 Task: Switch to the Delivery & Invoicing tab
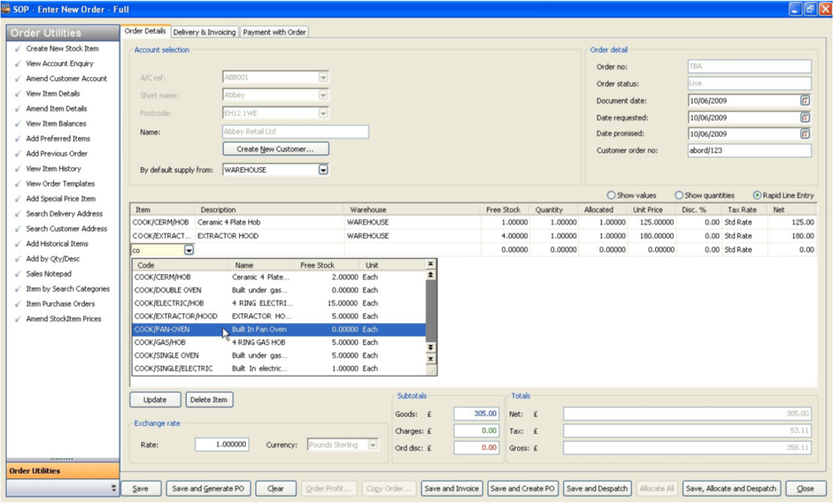pyautogui.click(x=204, y=32)
